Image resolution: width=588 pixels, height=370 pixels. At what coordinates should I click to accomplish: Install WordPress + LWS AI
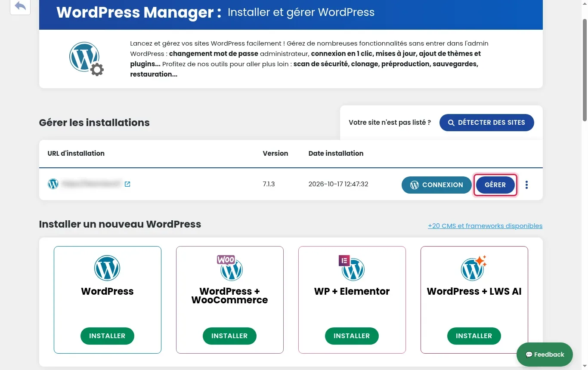click(474, 336)
